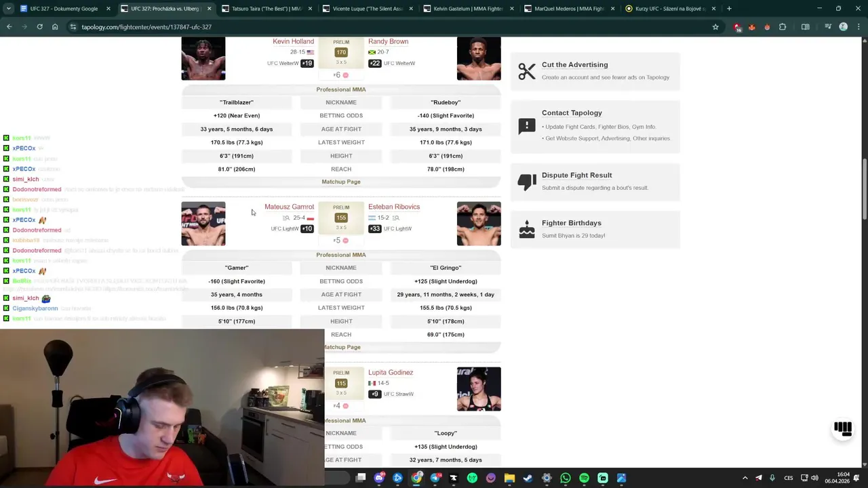Screen dimensions: 868x488
Task: View Mateusz Gamrot's fighter photo
Action: 203,224
